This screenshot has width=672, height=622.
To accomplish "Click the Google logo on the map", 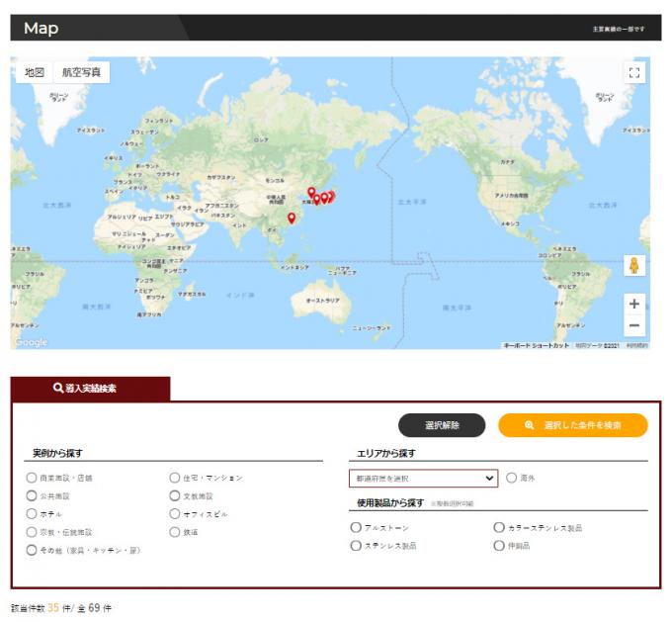I will [x=31, y=342].
